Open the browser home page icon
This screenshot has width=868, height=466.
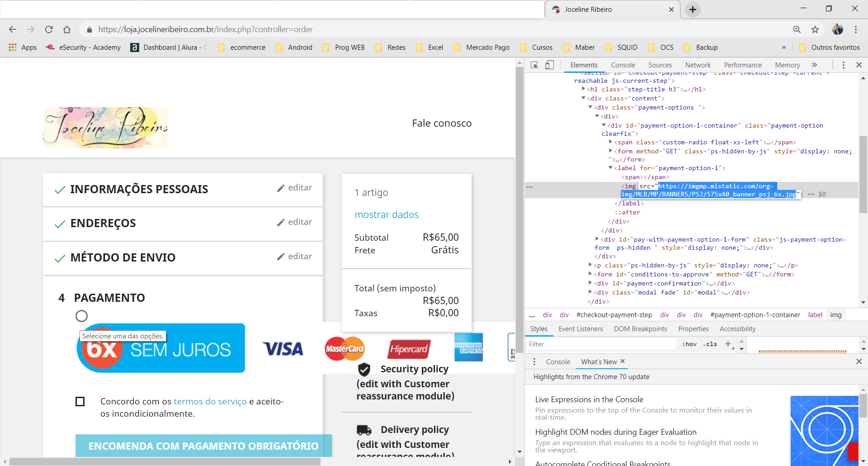(67, 29)
